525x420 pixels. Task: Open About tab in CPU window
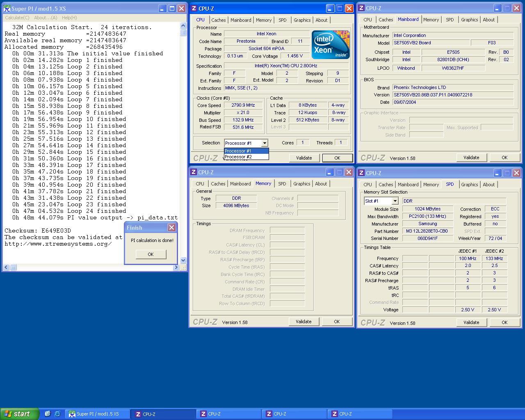coord(322,20)
